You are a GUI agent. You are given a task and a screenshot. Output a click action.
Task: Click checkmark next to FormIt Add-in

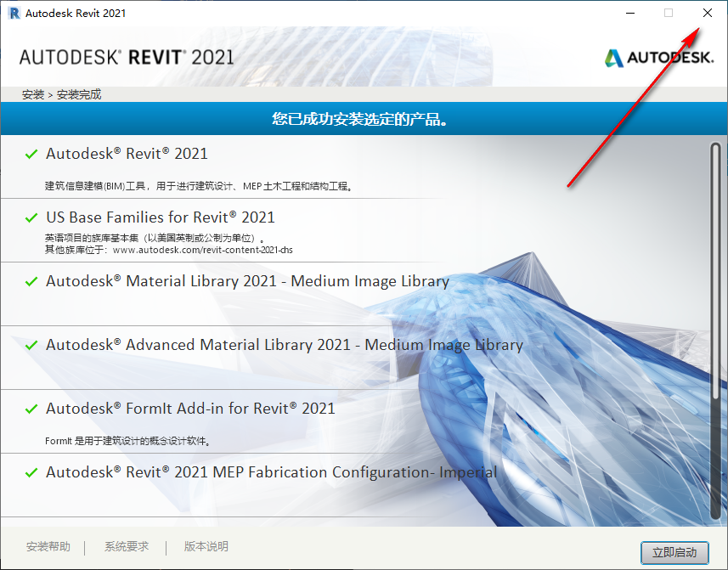[31, 409]
